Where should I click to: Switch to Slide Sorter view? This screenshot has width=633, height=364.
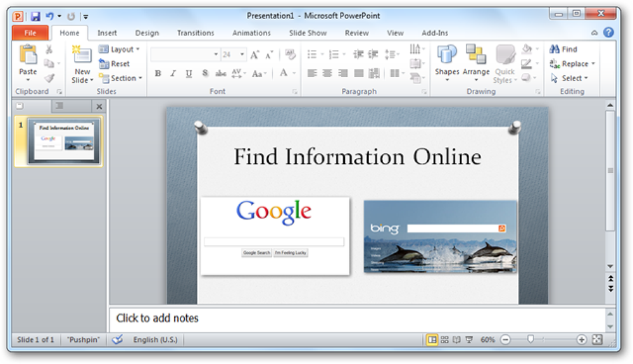tap(444, 340)
